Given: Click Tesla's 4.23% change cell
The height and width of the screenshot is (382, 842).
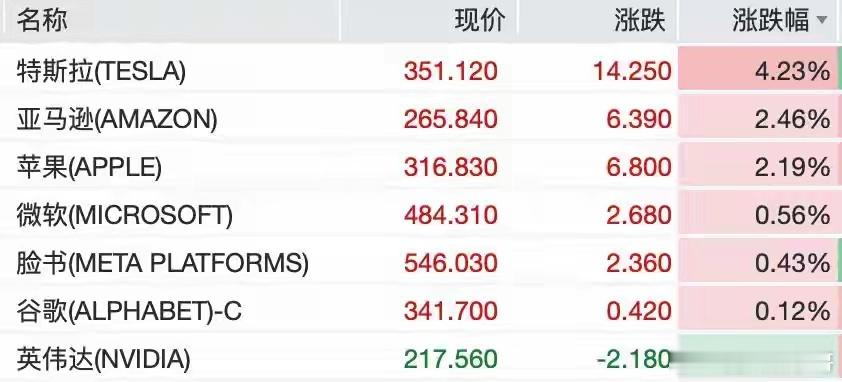Looking at the screenshot, I should click(x=758, y=70).
